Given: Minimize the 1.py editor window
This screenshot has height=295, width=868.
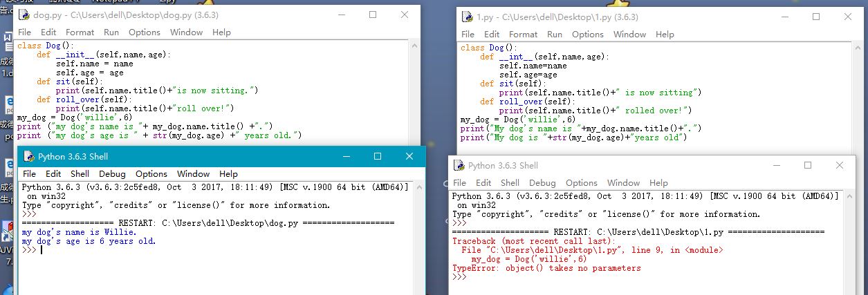Looking at the screenshot, I should pos(786,17).
